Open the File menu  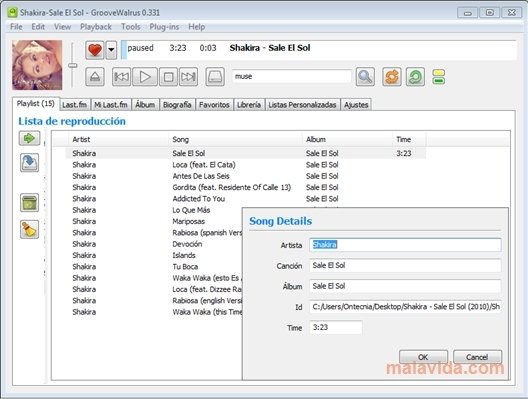point(16,27)
